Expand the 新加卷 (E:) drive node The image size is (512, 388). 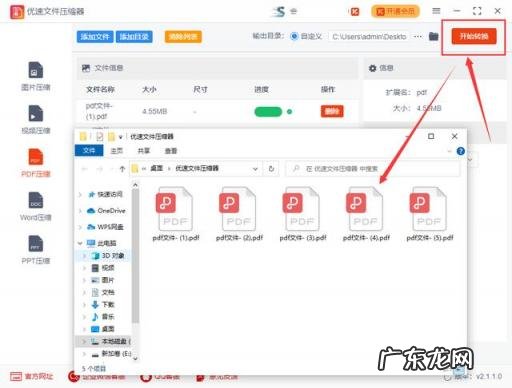coord(84,354)
